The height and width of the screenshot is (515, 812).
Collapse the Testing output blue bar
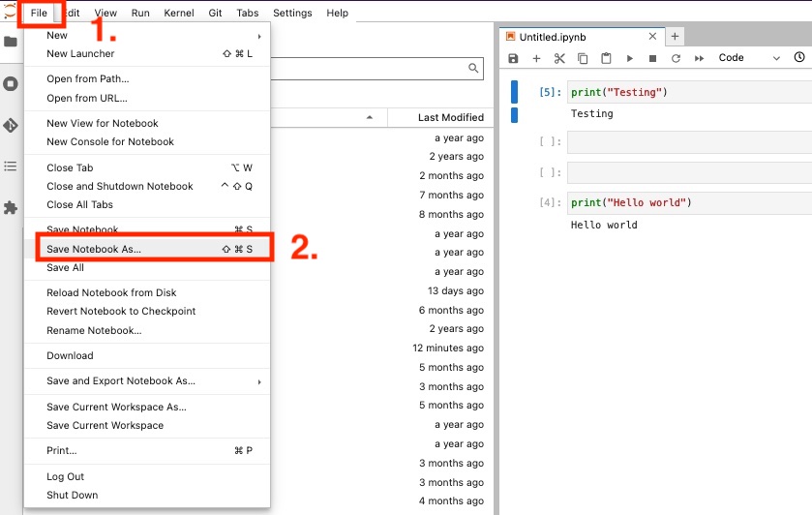point(514,114)
